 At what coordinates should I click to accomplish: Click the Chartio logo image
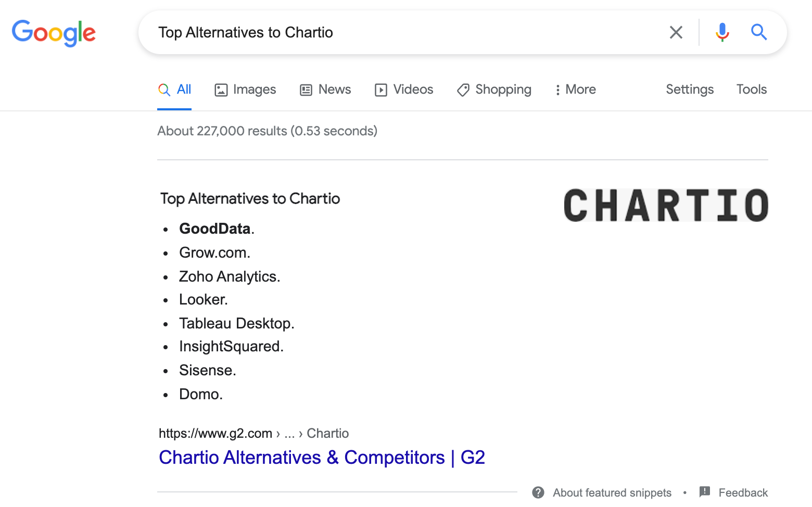(x=665, y=205)
